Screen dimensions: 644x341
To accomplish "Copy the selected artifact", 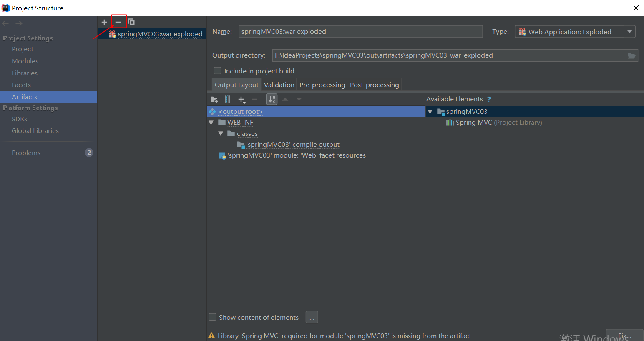I will [131, 22].
